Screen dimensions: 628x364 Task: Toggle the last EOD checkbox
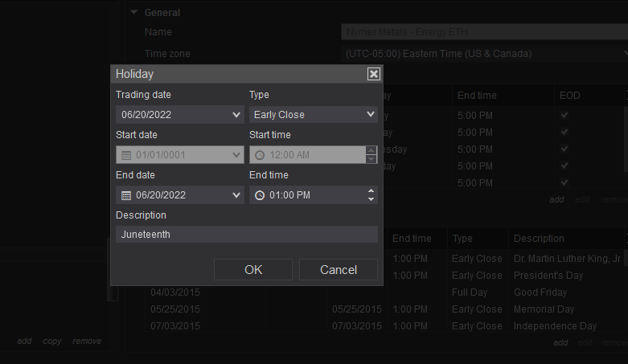pos(564,182)
